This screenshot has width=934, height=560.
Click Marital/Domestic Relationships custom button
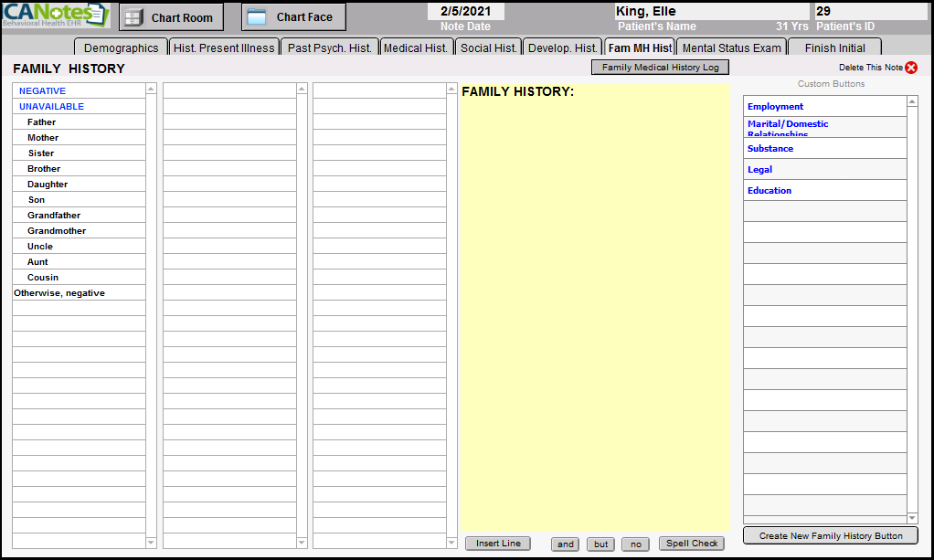point(825,127)
